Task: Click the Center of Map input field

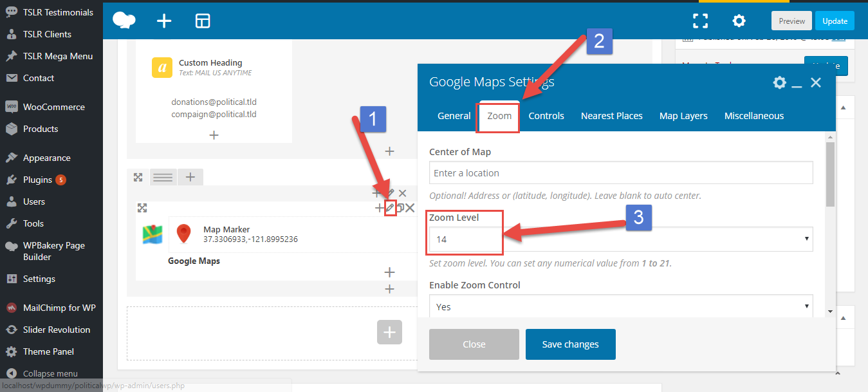Action: pyautogui.click(x=620, y=173)
